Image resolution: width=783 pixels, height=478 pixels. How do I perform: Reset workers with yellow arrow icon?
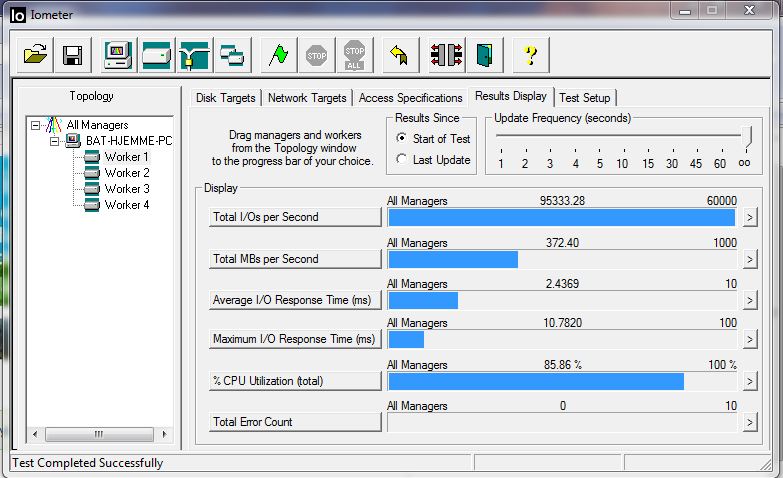point(400,55)
